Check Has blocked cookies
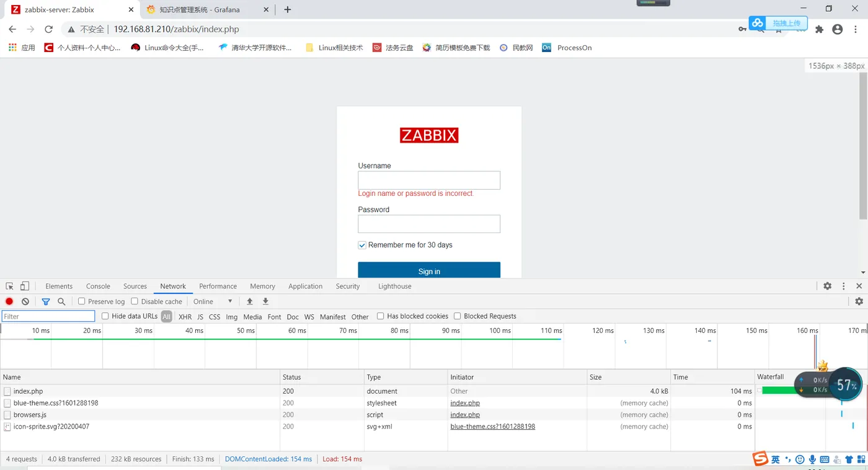 [381, 316]
